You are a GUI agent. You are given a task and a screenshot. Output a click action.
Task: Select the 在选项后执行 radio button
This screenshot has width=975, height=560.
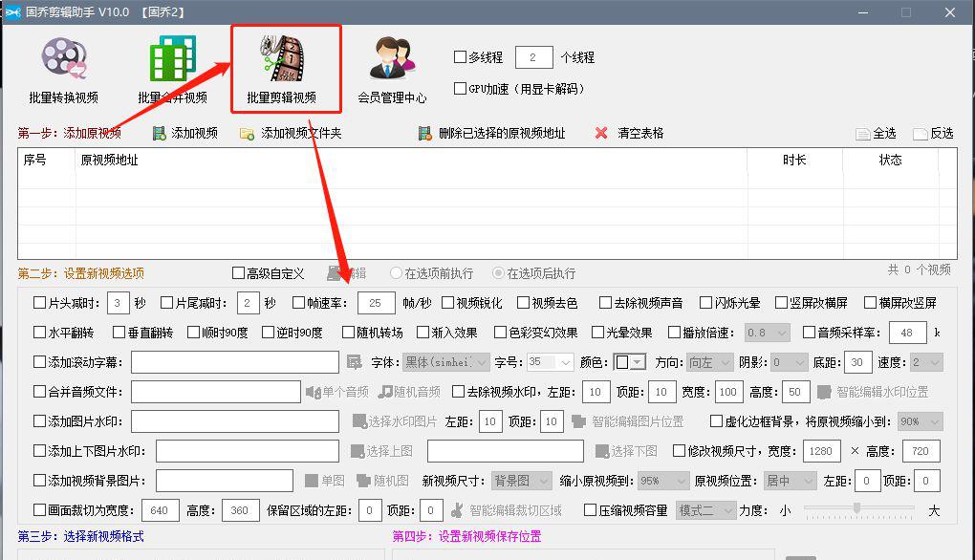coord(498,273)
